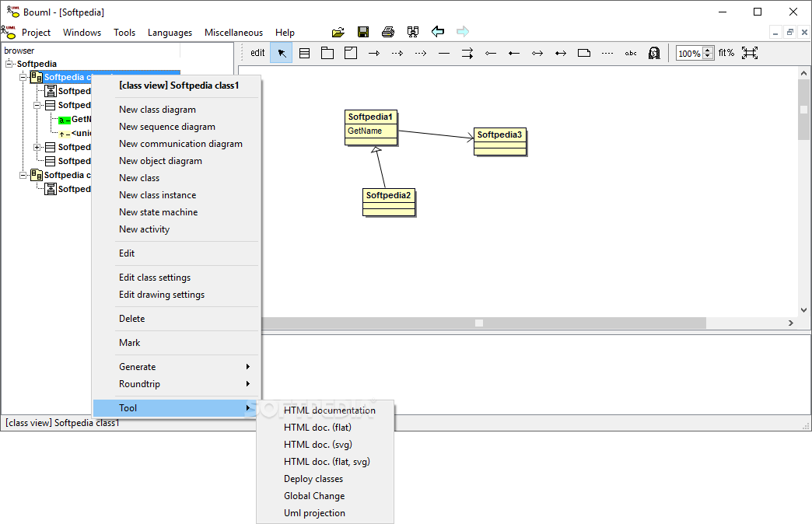Expand the Roundtrip submenu
The height and width of the screenshot is (524, 812).
pos(176,384)
